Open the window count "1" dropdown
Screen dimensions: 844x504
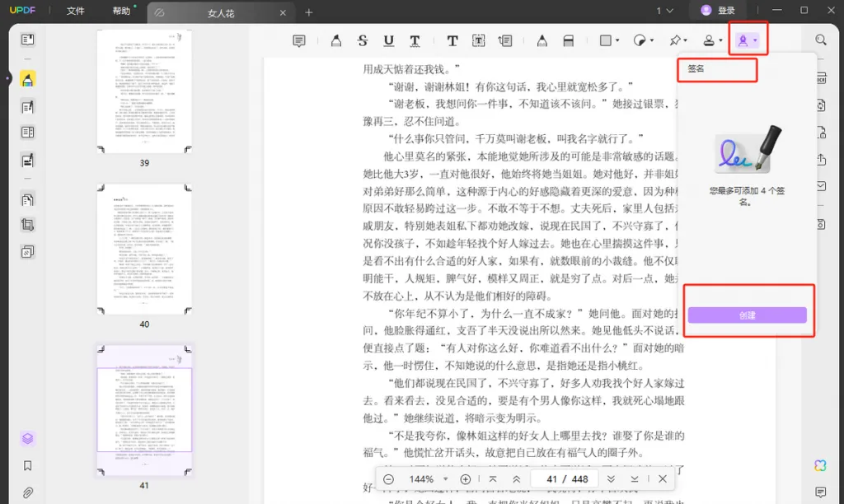click(x=665, y=10)
